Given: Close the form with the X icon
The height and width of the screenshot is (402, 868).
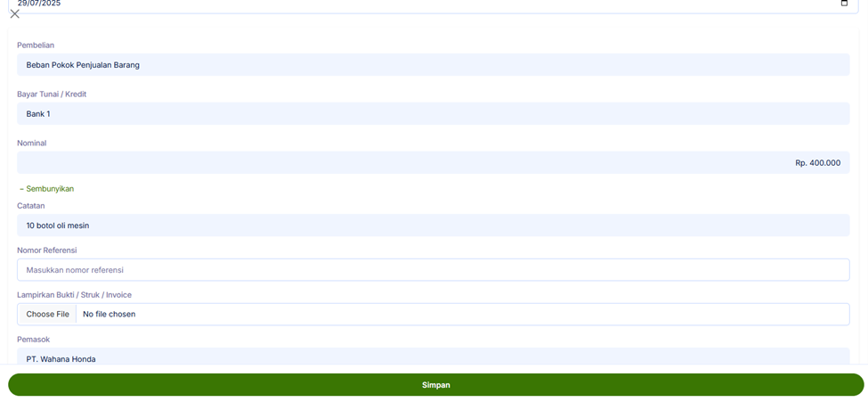Looking at the screenshot, I should click(14, 14).
